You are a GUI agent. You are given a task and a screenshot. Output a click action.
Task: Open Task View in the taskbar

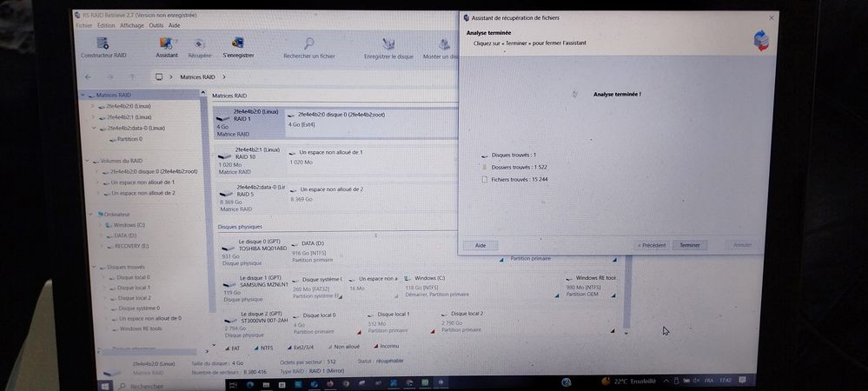point(234,384)
